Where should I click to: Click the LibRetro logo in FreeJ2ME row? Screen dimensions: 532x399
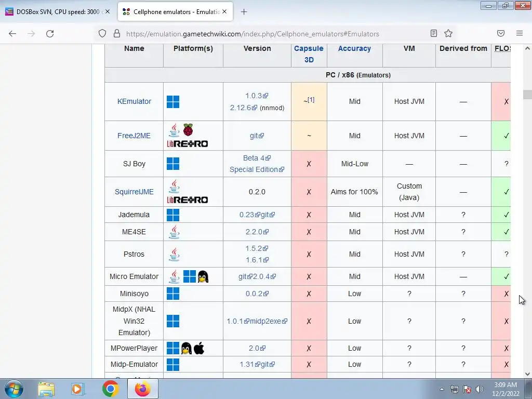187,144
